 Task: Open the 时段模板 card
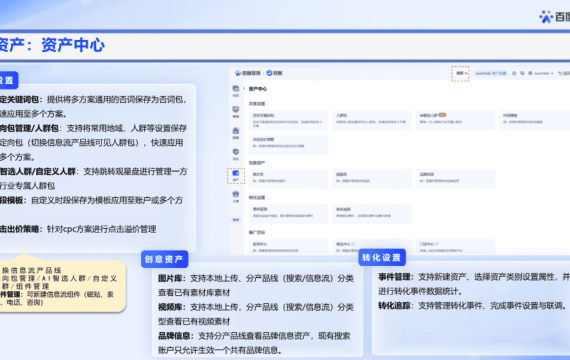[535, 120]
